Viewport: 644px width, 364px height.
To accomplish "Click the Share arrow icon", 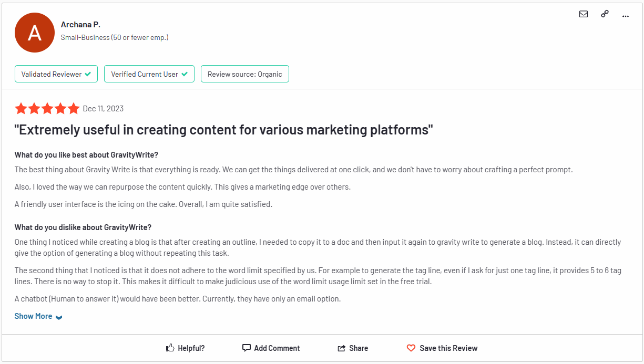I will (342, 348).
